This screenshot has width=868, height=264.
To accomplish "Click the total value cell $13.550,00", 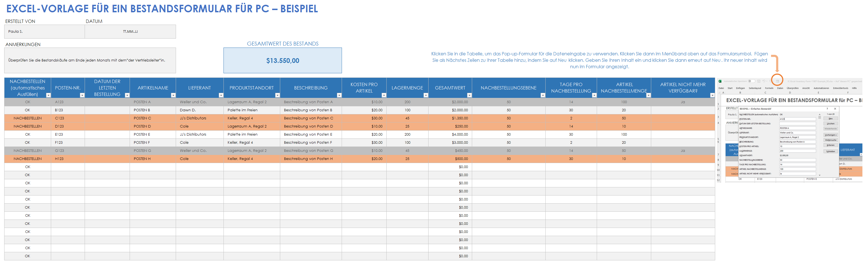I will click(x=282, y=60).
